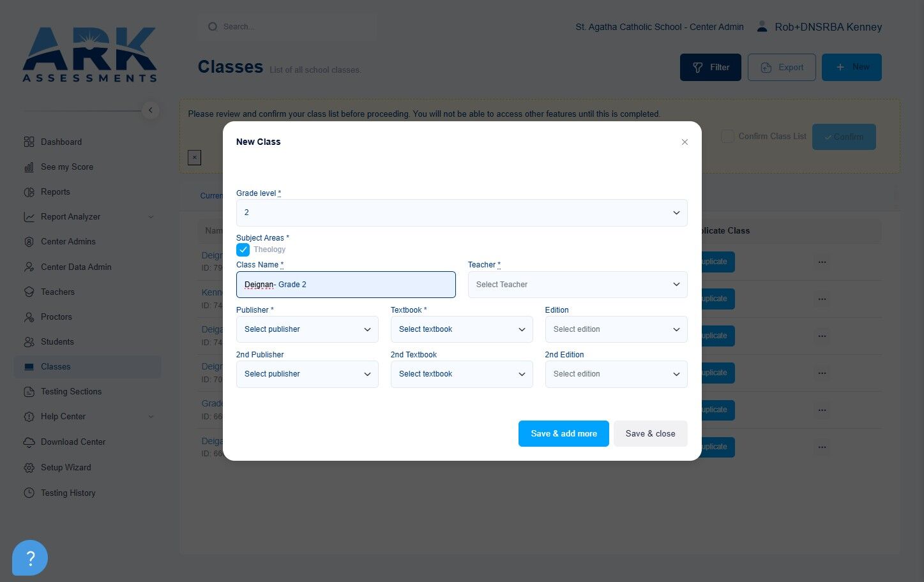
Task: Collapse the sidebar with arrow icon
Action: click(150, 110)
